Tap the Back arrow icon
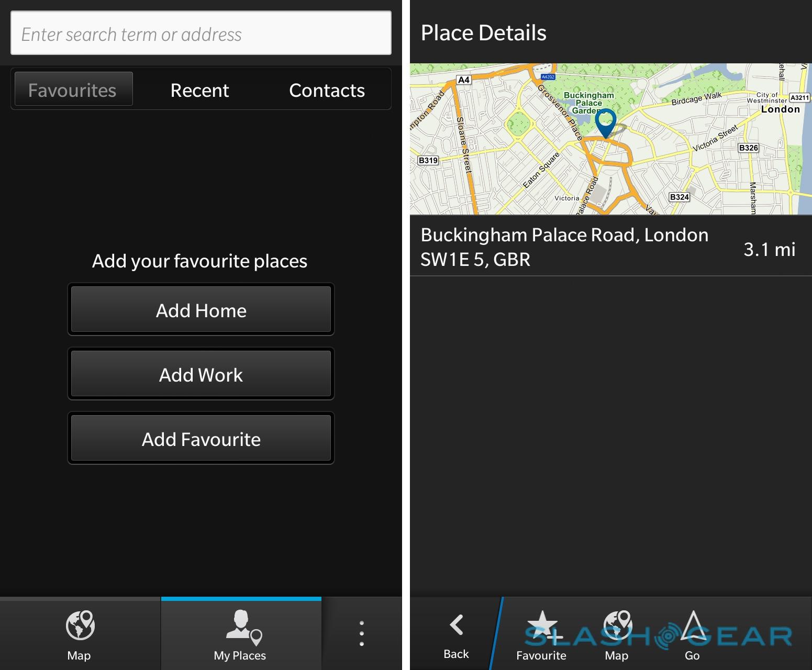Viewport: 812px width, 670px height. 456,624
